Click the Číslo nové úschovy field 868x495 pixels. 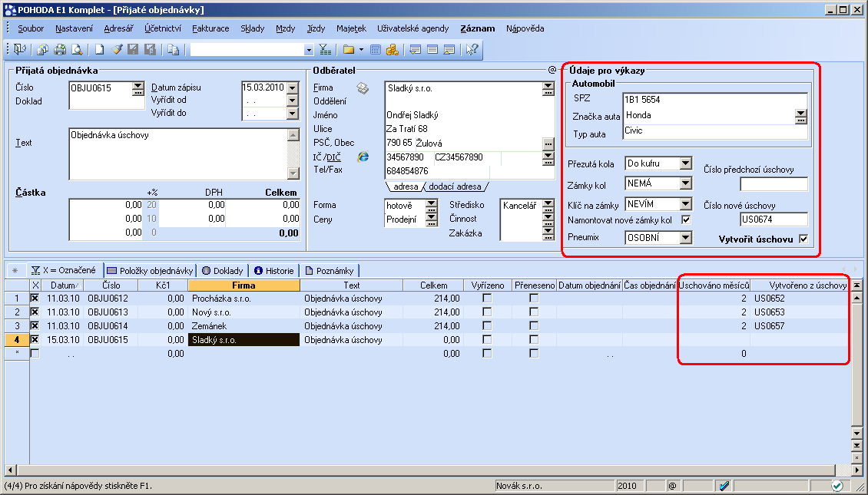(774, 219)
